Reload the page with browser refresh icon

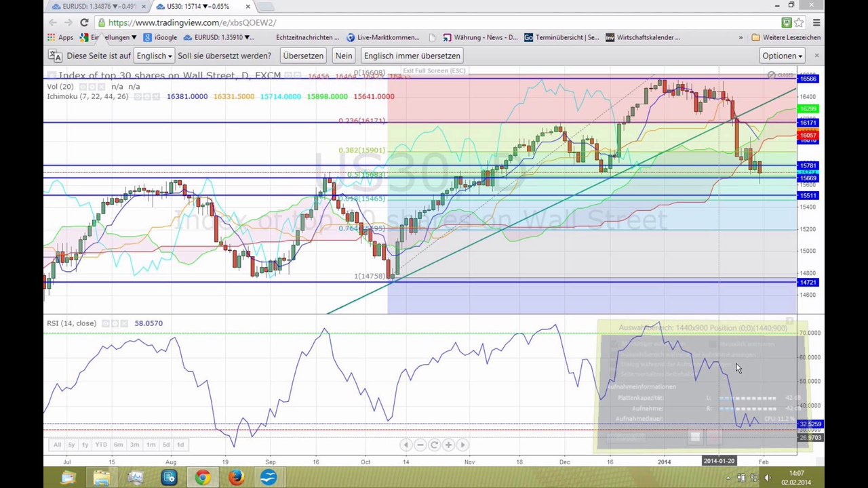tap(84, 22)
